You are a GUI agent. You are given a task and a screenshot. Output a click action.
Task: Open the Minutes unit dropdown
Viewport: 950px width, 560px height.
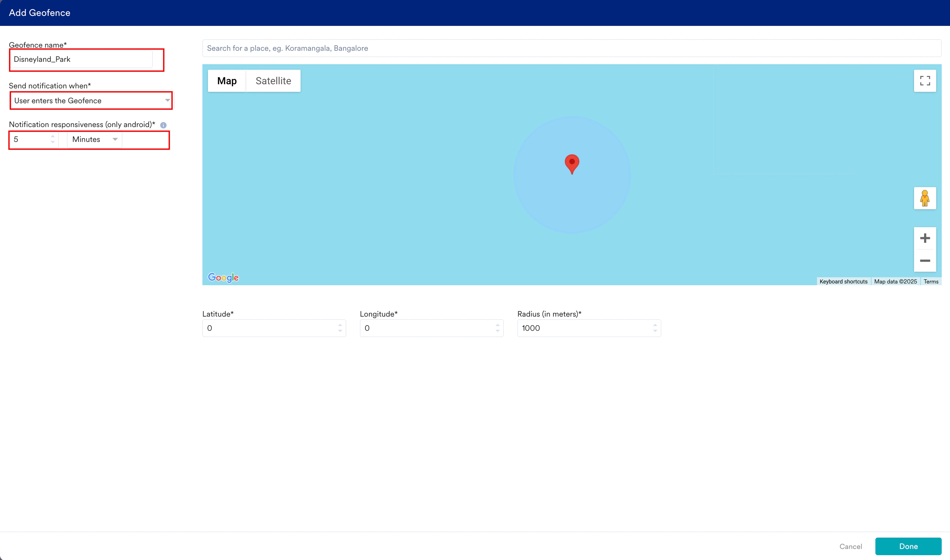pyautogui.click(x=94, y=139)
